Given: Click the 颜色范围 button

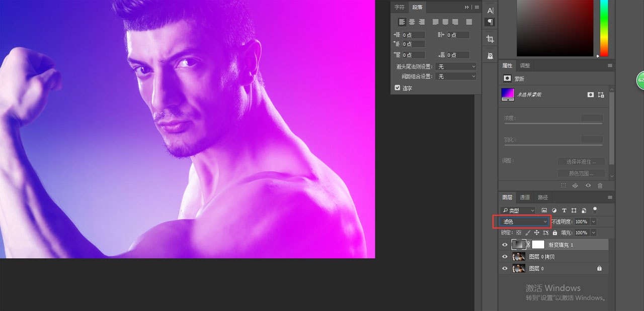Looking at the screenshot, I should click(x=581, y=173).
